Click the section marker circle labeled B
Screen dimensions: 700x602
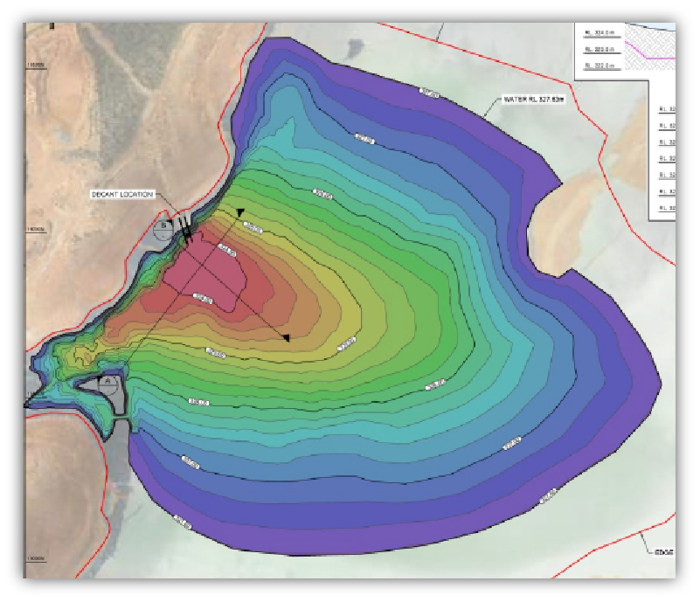pyautogui.click(x=163, y=229)
